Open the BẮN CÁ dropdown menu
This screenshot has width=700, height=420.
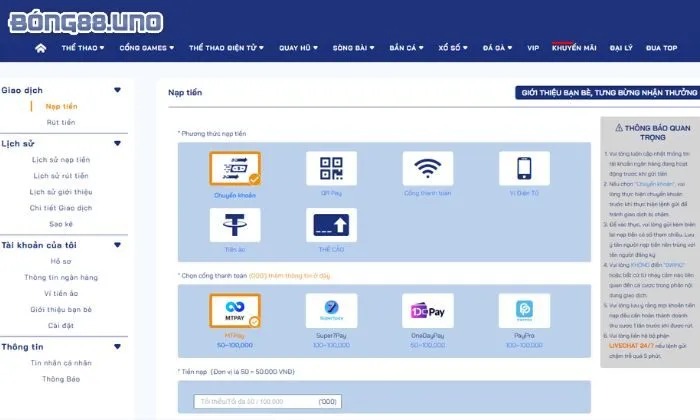click(x=406, y=48)
